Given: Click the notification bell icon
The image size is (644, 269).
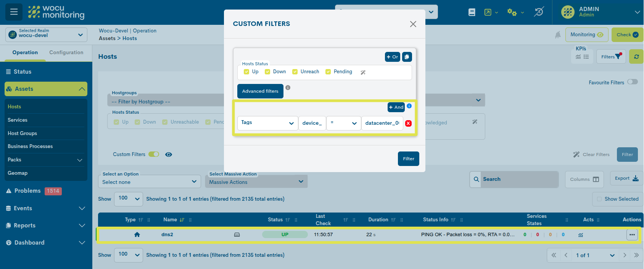Looking at the screenshot, I should pyautogui.click(x=558, y=35).
